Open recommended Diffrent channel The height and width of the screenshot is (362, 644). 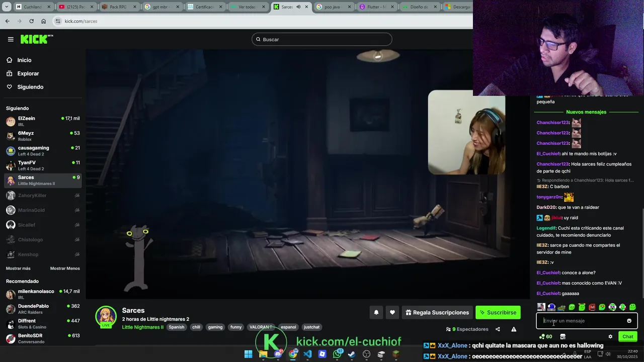(43, 323)
